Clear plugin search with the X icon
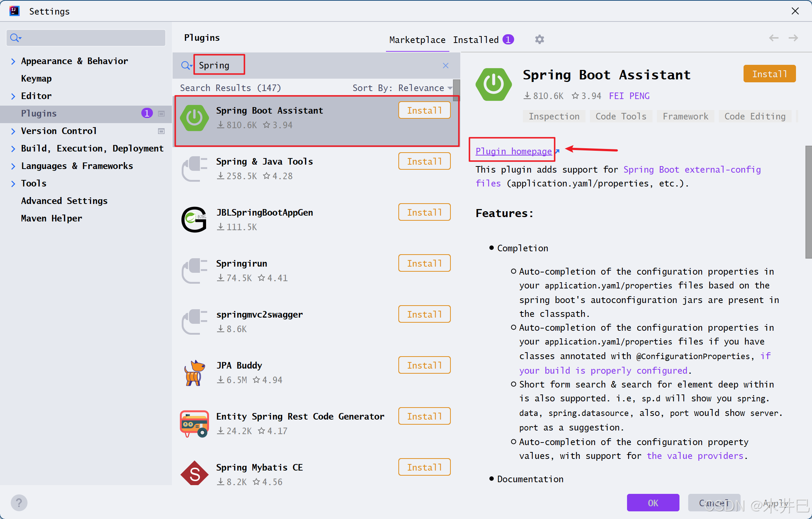The height and width of the screenshot is (519, 812). point(445,66)
